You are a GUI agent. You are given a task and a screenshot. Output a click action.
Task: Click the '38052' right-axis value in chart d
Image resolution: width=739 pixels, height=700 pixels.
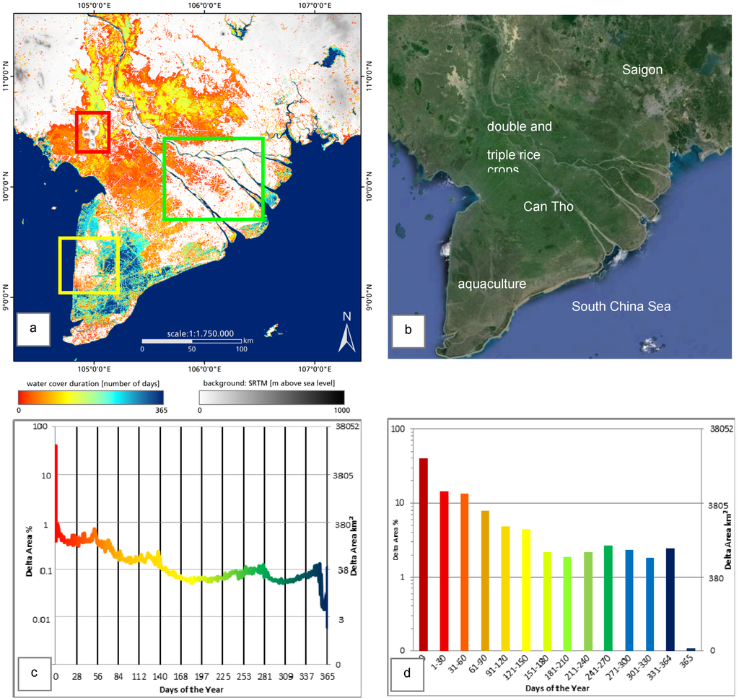pyautogui.click(x=722, y=429)
